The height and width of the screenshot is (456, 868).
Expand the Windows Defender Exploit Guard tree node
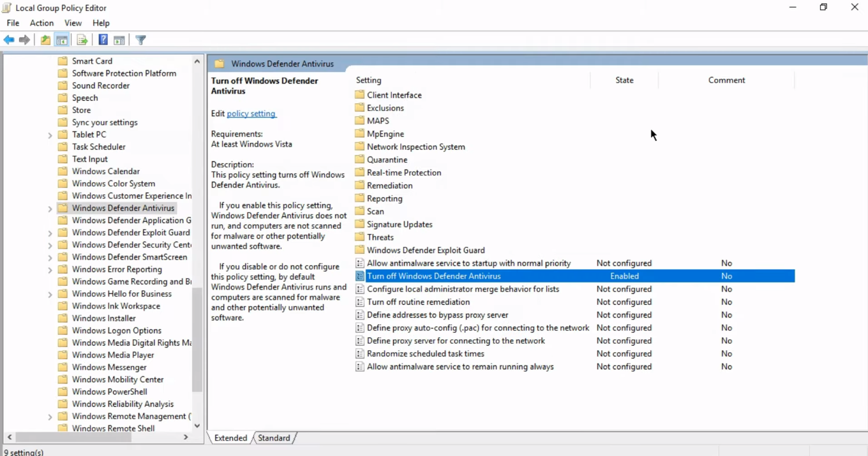tap(50, 233)
